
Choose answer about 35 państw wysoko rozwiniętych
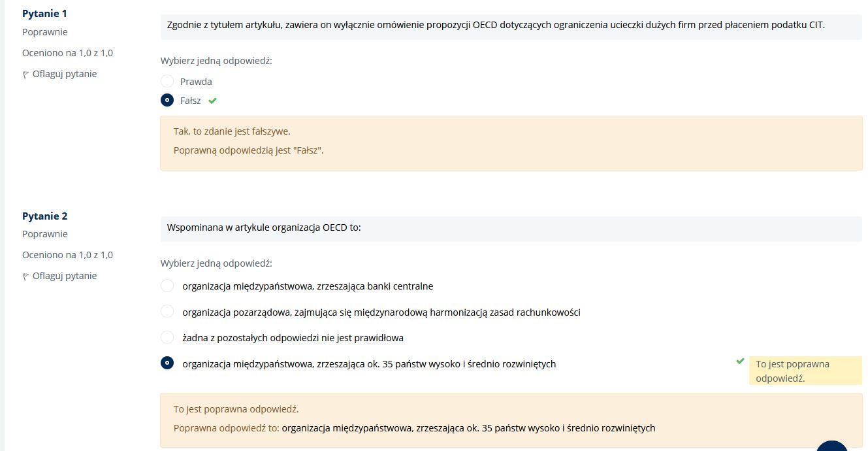coord(167,363)
